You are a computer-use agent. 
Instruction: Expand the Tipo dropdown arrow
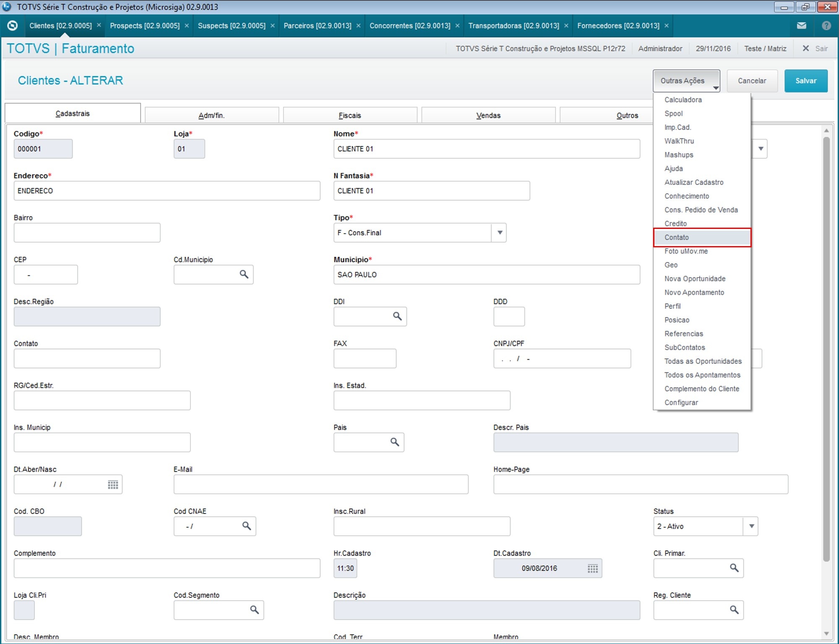[x=499, y=233]
